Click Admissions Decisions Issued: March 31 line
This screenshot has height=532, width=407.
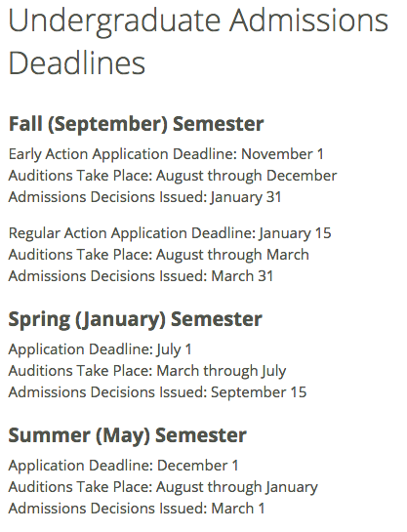[141, 276]
